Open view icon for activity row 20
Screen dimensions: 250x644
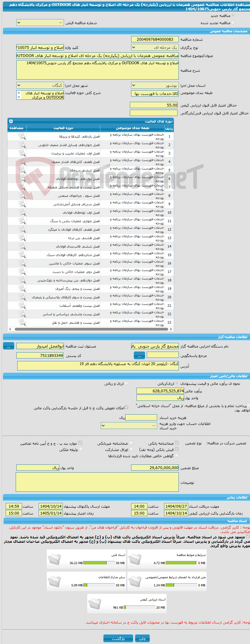[22, 297]
